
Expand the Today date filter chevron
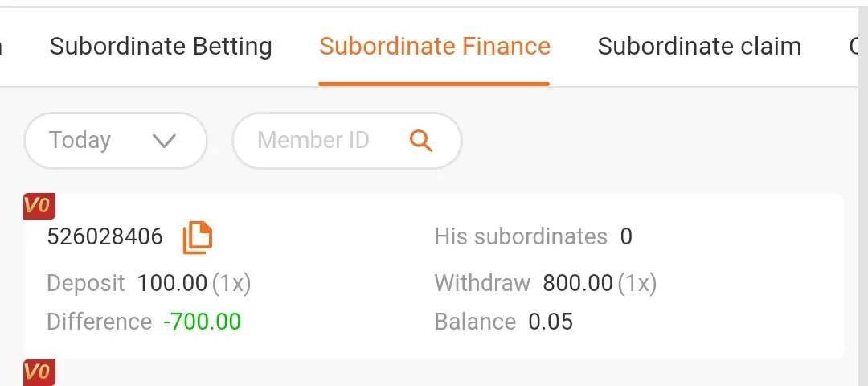click(165, 142)
